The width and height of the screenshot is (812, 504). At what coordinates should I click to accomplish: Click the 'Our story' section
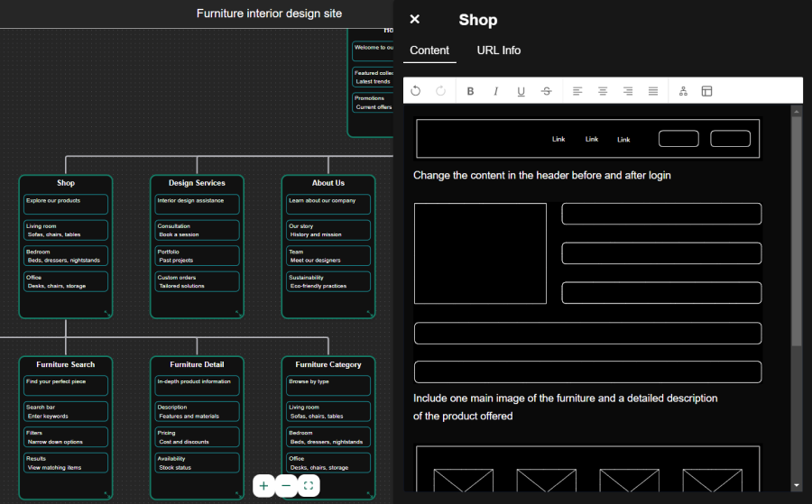(328, 230)
